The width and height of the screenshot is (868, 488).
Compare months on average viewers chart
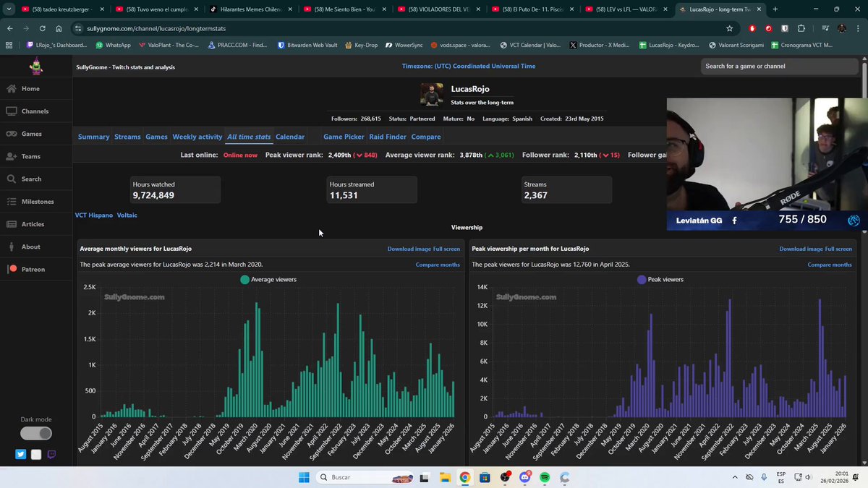pos(438,265)
